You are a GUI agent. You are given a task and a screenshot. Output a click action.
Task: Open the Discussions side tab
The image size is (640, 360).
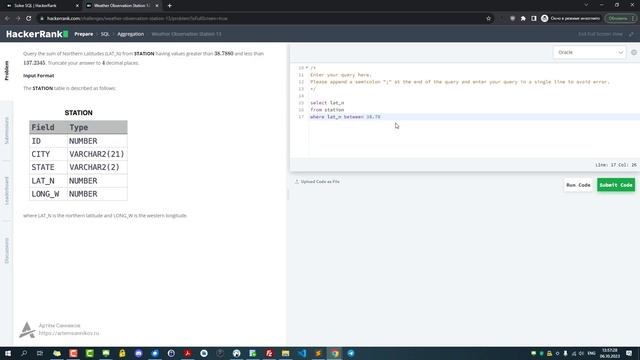click(7, 251)
